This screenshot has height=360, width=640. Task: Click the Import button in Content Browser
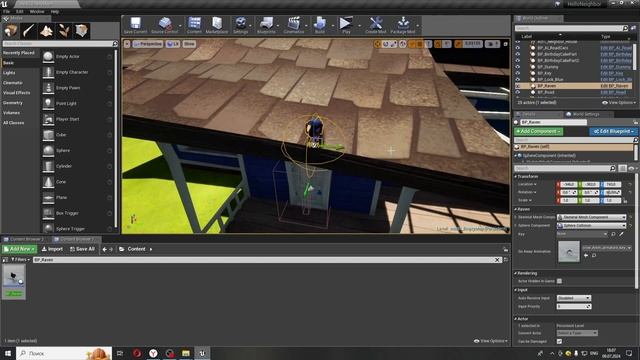52,249
